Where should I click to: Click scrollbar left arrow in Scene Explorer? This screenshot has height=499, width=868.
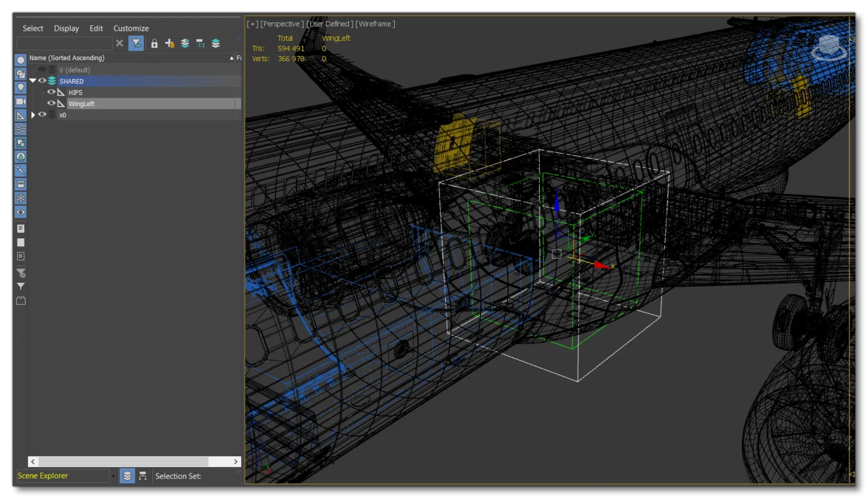[34, 461]
